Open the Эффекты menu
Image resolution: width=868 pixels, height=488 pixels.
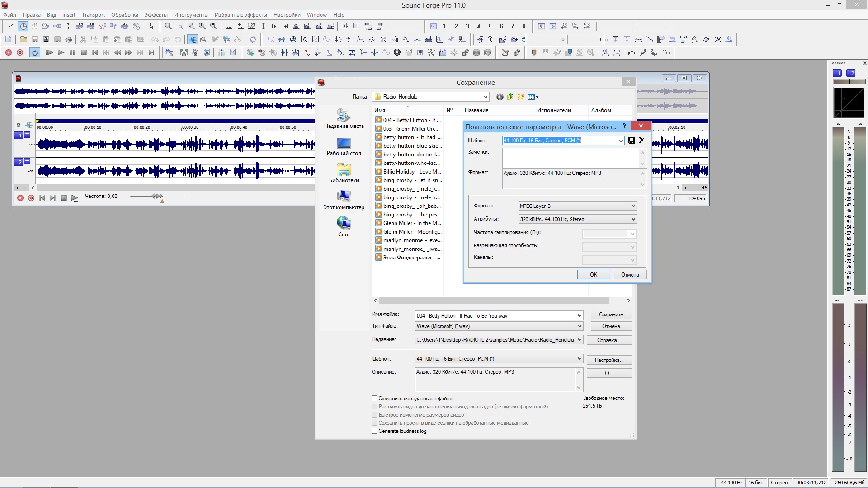156,15
